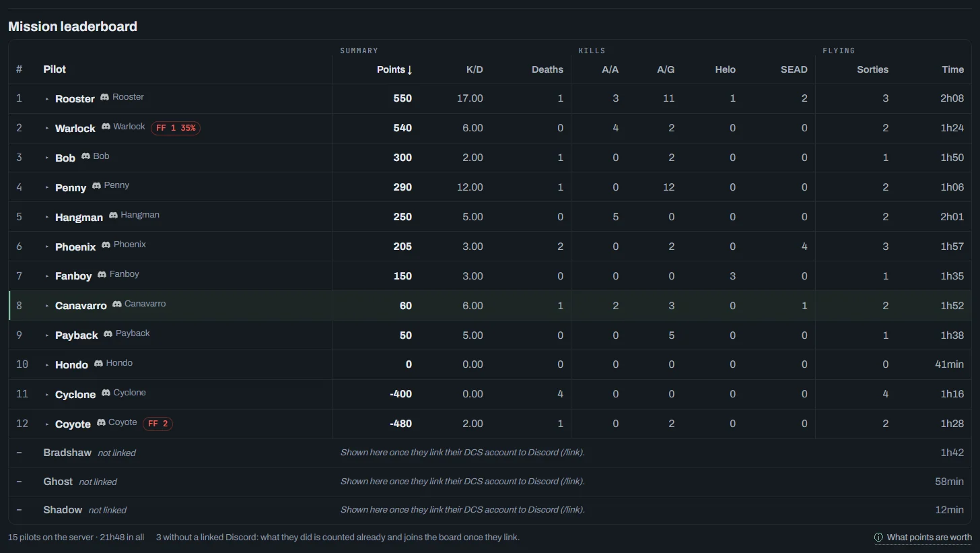Click the Discord icon beside Penny
980x553 pixels.
pyautogui.click(x=96, y=185)
